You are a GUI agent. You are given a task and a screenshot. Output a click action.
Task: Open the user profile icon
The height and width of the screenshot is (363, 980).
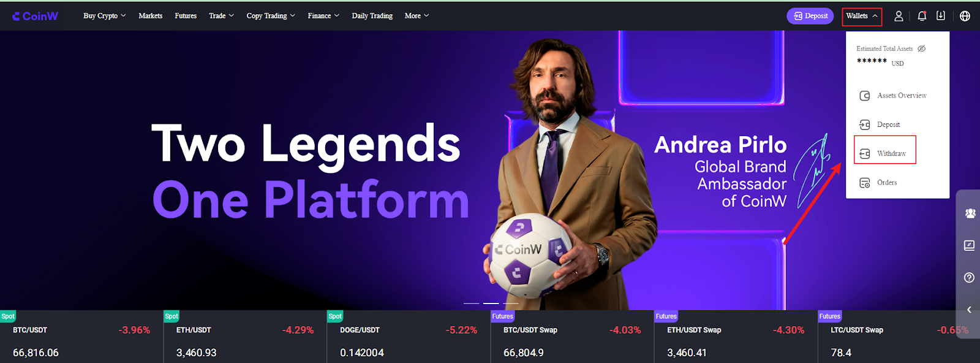[x=899, y=16]
